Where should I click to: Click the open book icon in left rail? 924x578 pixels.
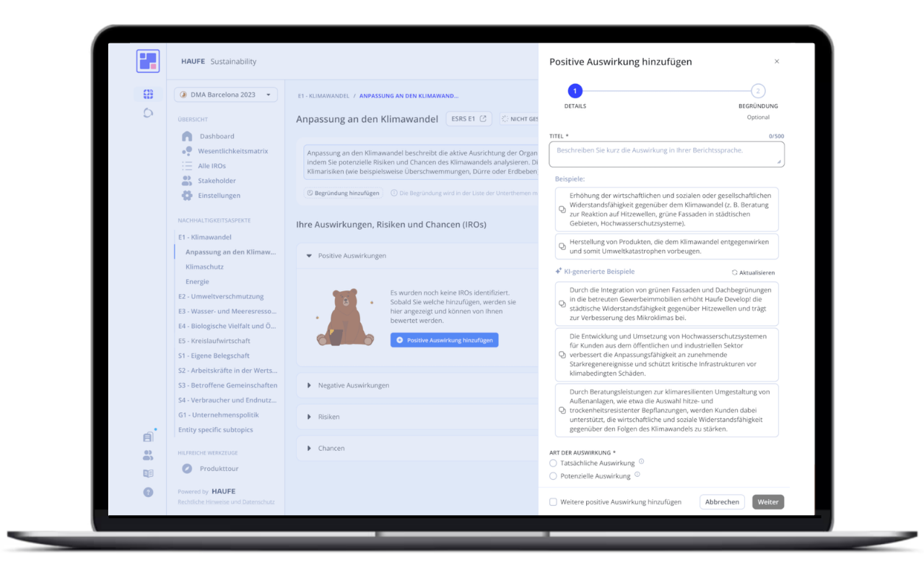point(148,474)
